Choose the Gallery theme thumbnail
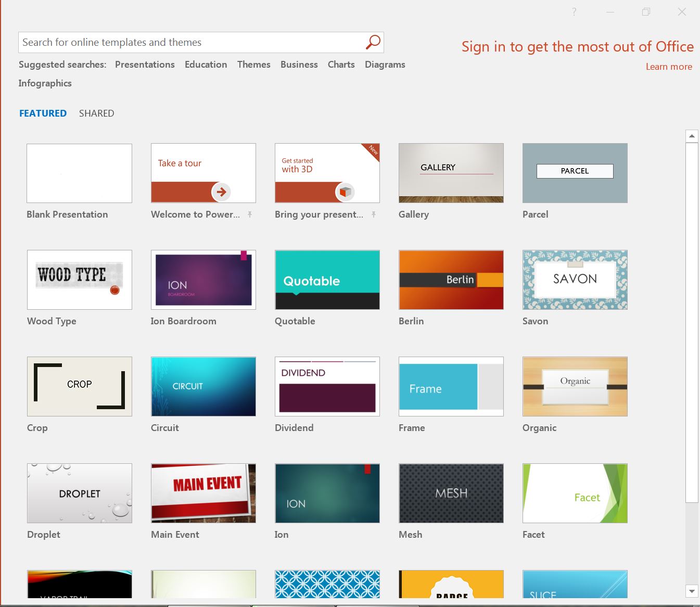The image size is (700, 607). (x=451, y=173)
